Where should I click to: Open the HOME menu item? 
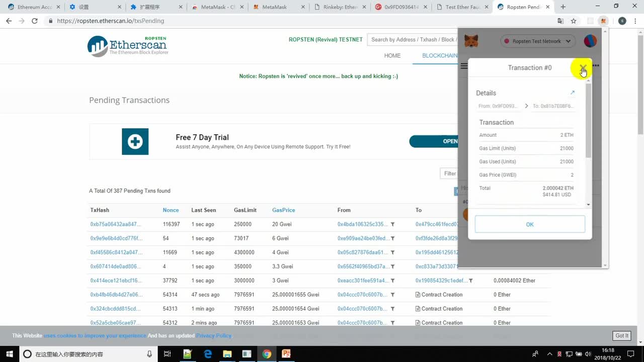pyautogui.click(x=392, y=56)
